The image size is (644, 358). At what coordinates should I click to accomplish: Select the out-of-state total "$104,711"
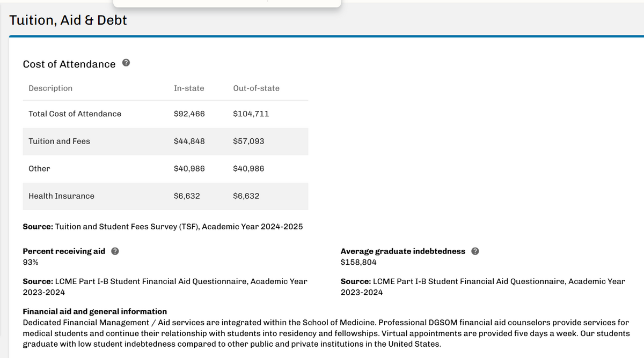[x=251, y=114]
